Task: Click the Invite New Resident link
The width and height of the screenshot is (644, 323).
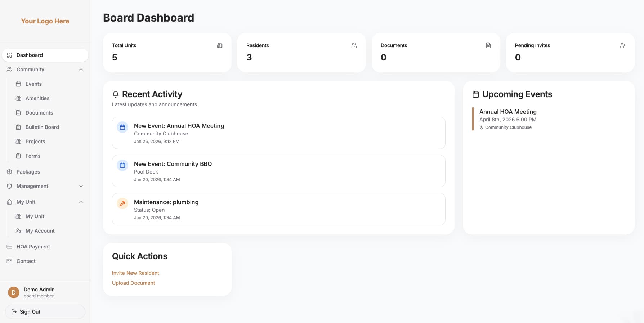Action: [135, 273]
